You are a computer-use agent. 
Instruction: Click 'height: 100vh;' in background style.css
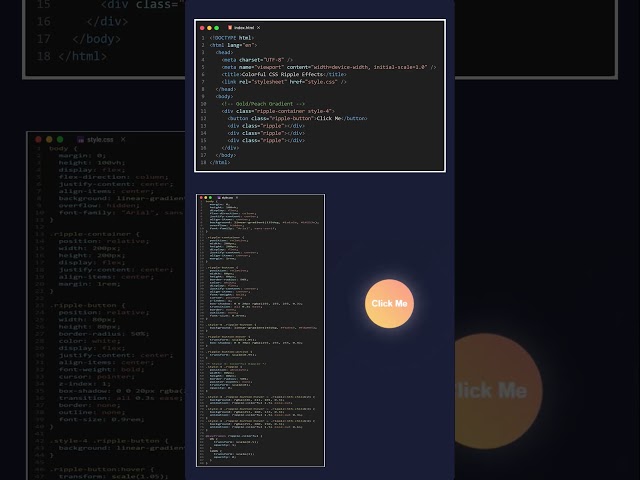[x=92, y=163]
